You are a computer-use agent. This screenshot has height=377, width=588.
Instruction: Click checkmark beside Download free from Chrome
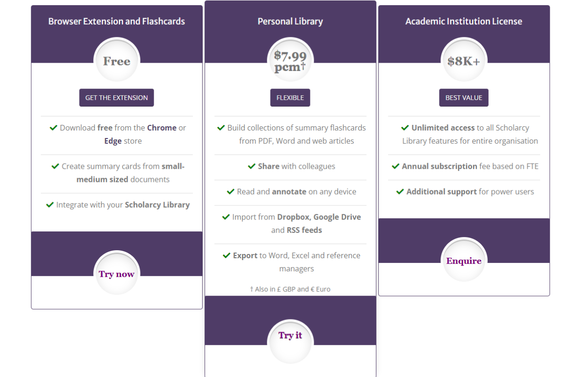[53, 128]
